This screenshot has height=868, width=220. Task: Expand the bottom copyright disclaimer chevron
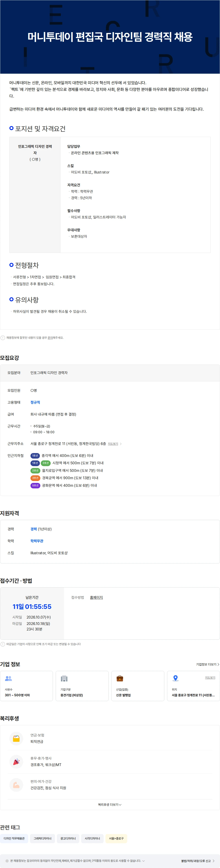point(144,861)
